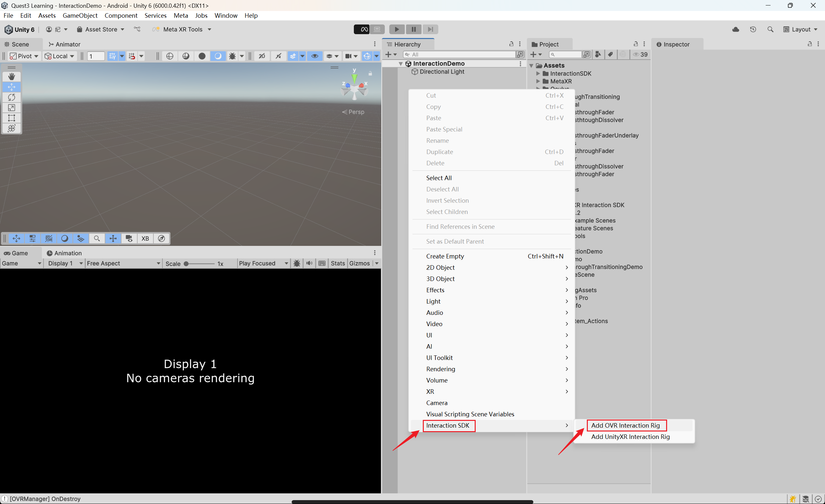The image size is (825, 504).
Task: Open the Pivot dropdown
Action: 24,56
